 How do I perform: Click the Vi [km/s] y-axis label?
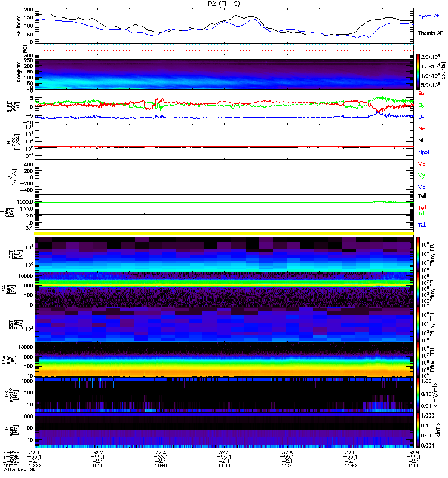point(13,177)
